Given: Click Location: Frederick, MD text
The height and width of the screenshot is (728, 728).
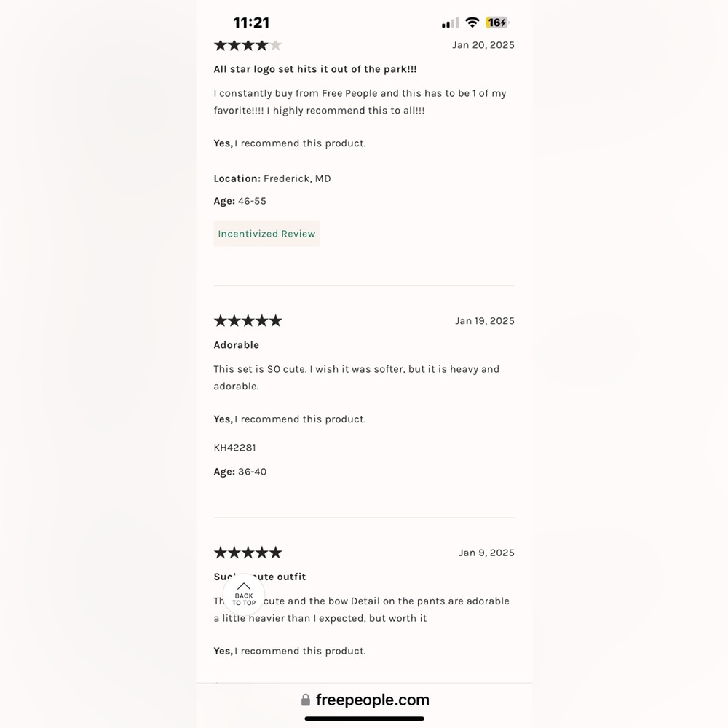Looking at the screenshot, I should (x=272, y=178).
